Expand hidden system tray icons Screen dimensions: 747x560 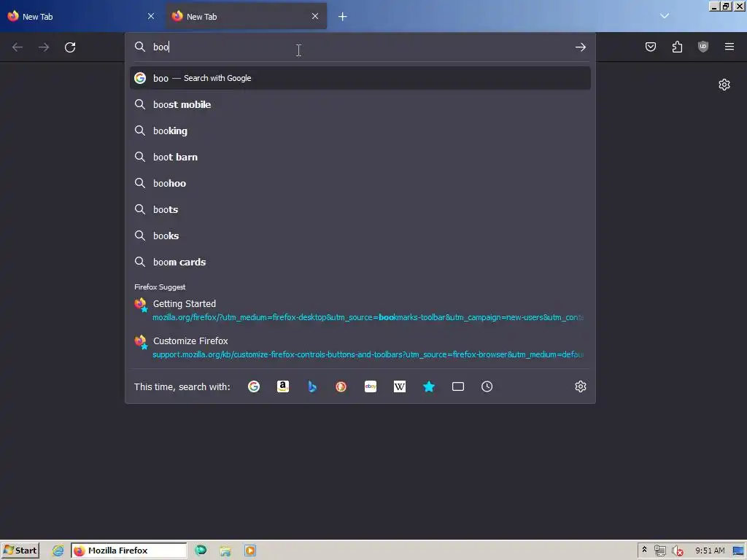click(645, 550)
